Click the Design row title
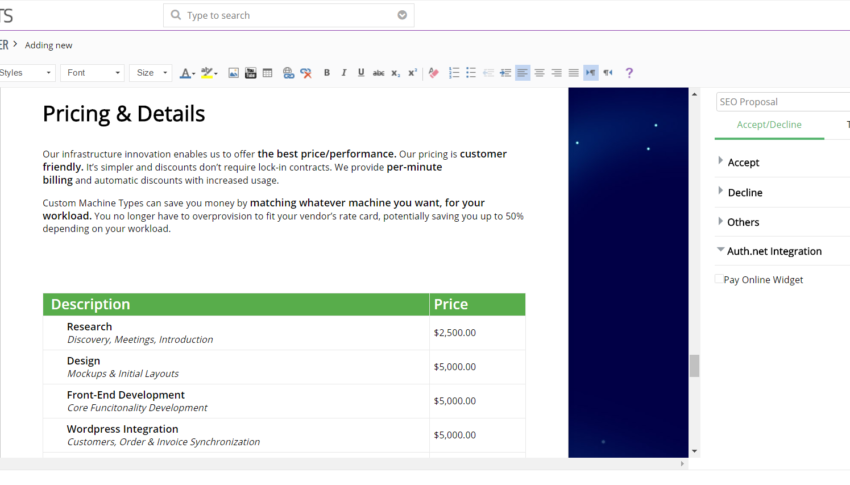The height and width of the screenshot is (485, 850). tap(83, 361)
